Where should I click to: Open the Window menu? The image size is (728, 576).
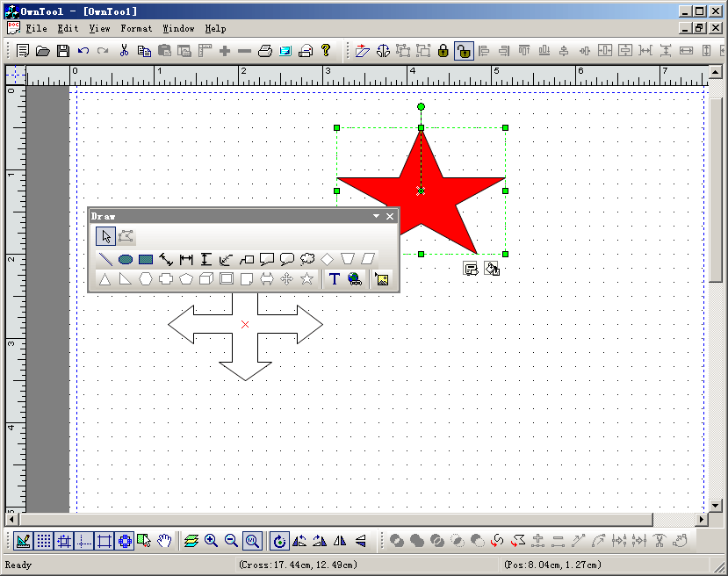(x=178, y=28)
